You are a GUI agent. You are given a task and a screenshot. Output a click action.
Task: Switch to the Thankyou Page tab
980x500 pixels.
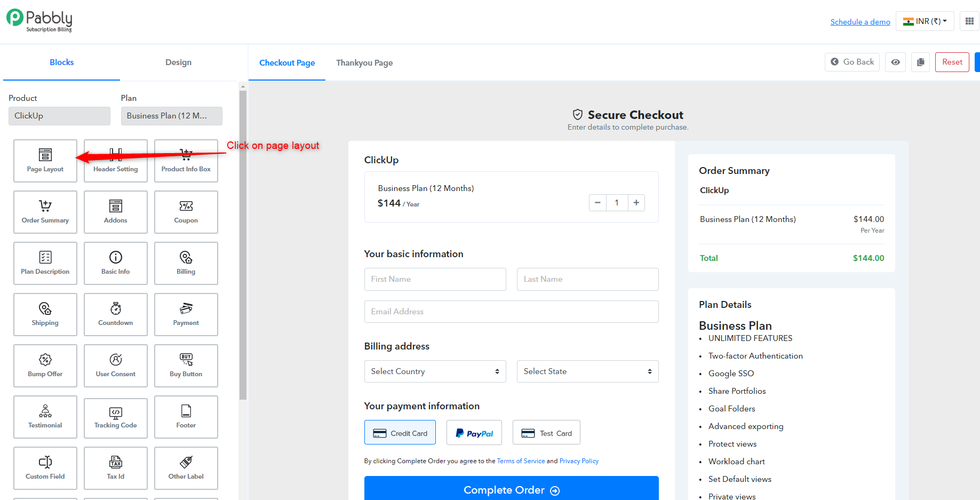(x=364, y=63)
